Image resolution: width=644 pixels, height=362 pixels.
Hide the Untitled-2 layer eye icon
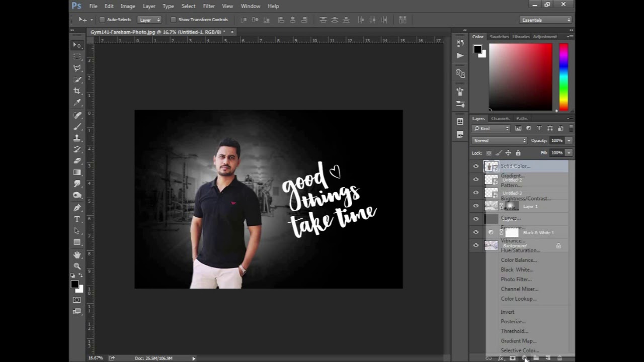pyautogui.click(x=476, y=179)
